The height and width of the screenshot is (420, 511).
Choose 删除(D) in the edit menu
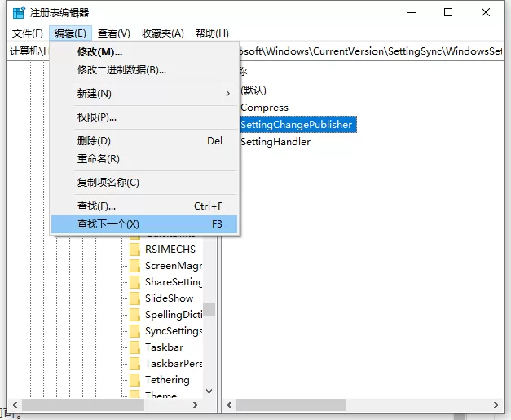coord(144,141)
